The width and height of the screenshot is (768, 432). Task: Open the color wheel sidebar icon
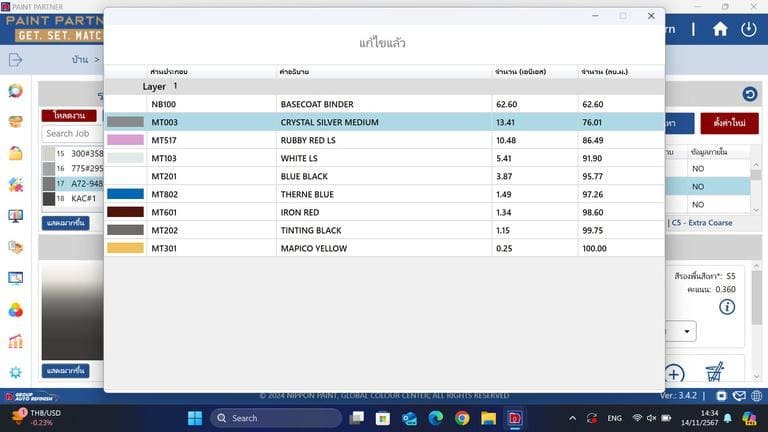tap(15, 91)
